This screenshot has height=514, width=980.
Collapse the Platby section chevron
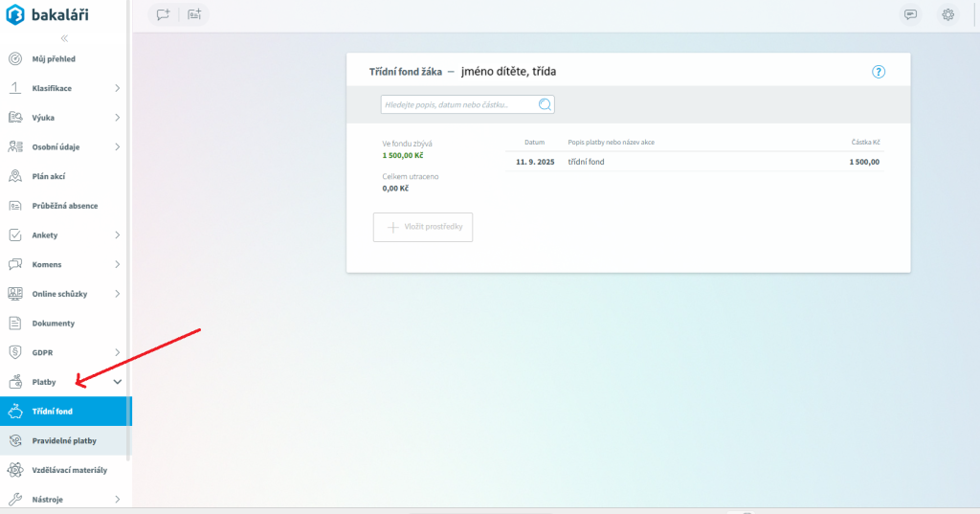click(117, 382)
